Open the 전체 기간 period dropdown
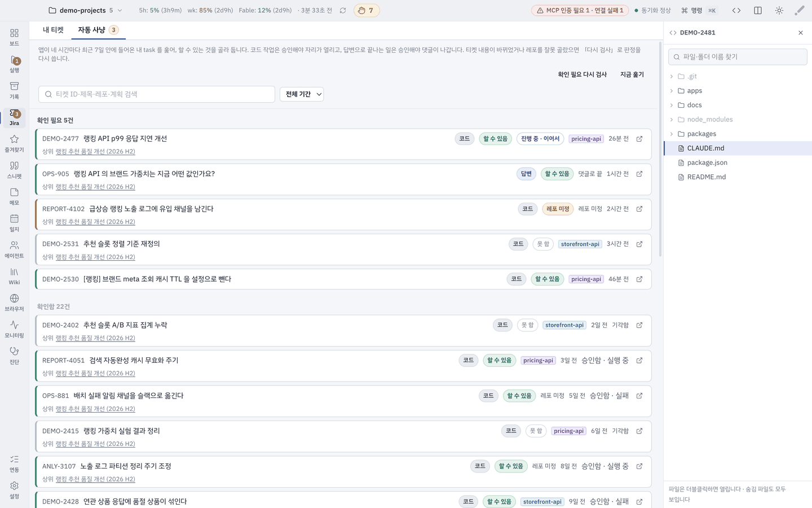 [x=302, y=94]
